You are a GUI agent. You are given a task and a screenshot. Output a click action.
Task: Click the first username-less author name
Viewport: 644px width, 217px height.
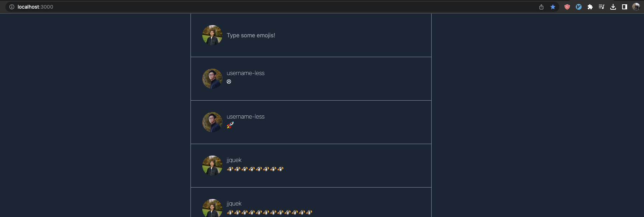[x=245, y=73]
